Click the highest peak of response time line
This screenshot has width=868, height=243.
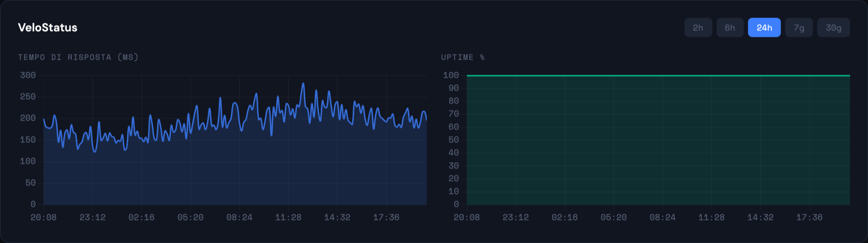[303, 84]
